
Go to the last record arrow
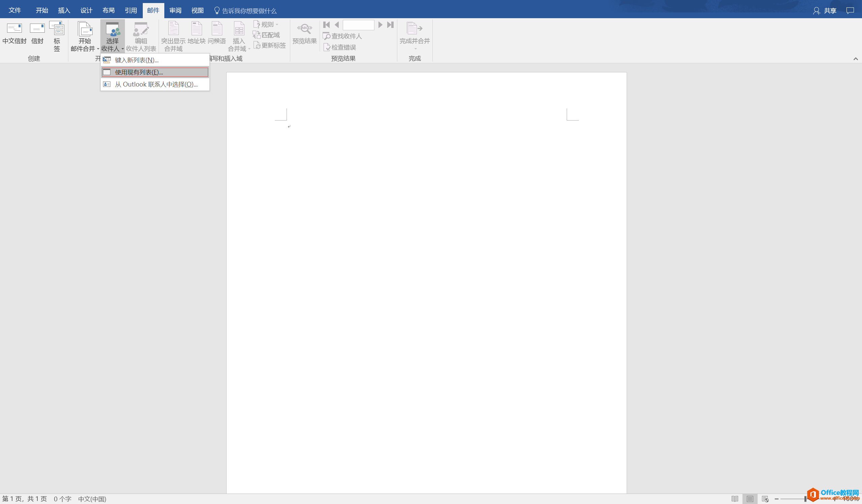[x=390, y=25]
